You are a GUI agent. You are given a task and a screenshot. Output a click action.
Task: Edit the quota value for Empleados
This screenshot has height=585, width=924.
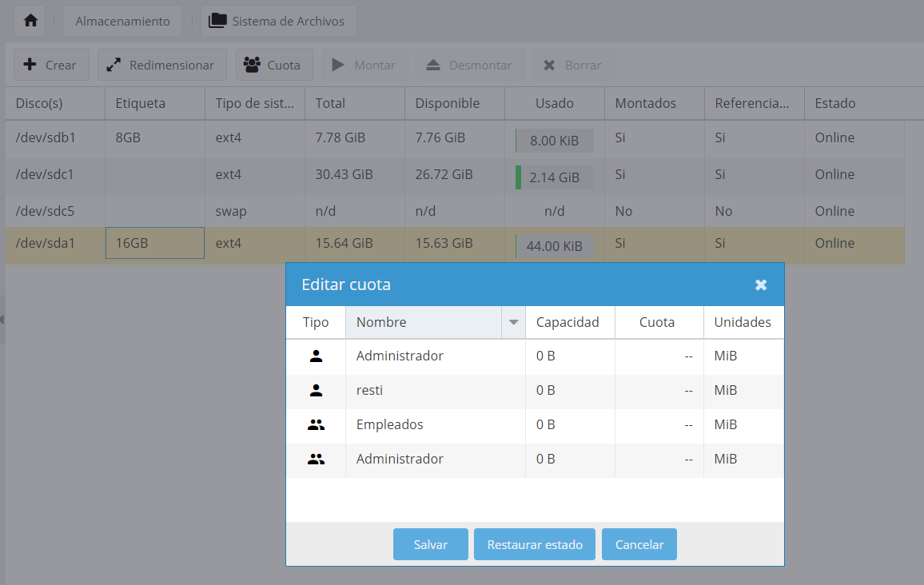(659, 424)
